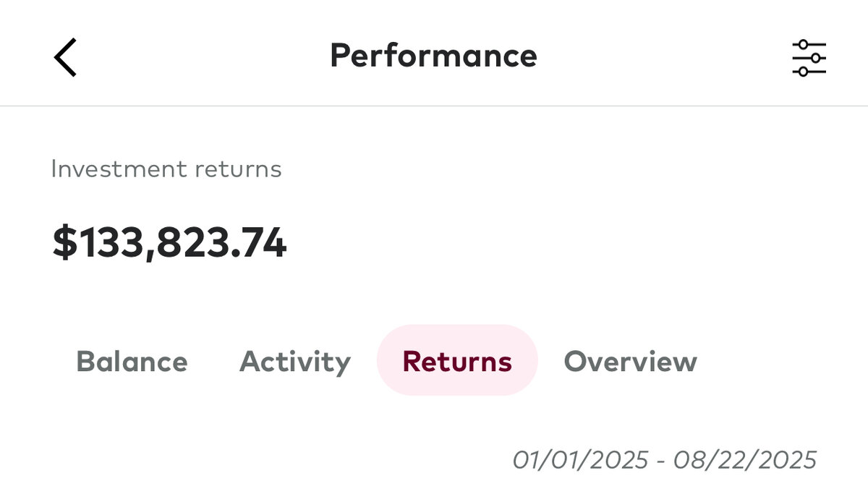This screenshot has height=502, width=868.
Task: Click the Investment returns label
Action: 166,169
